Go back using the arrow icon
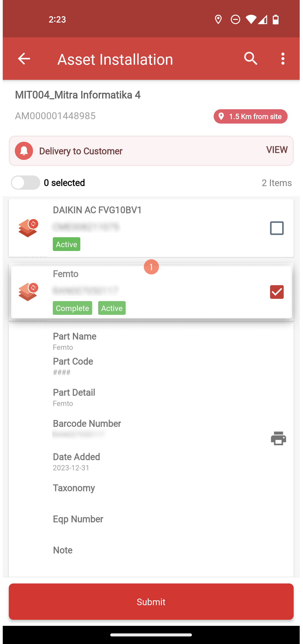 tap(24, 59)
